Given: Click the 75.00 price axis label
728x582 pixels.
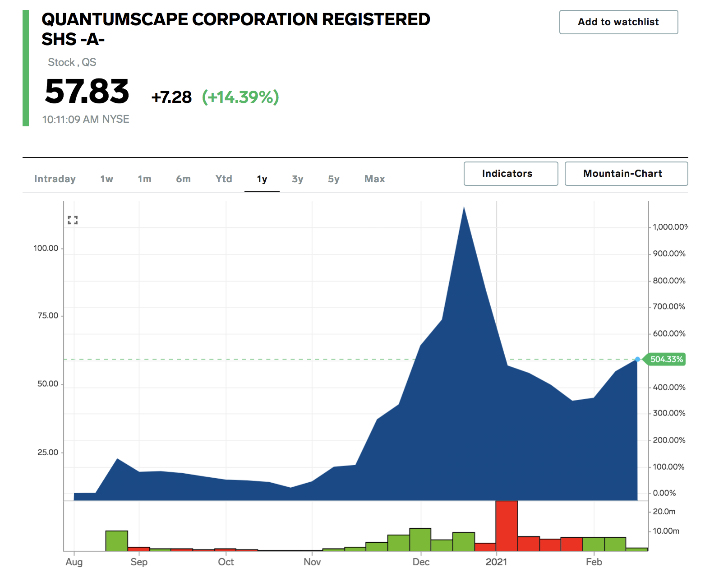Looking at the screenshot, I should point(48,316).
